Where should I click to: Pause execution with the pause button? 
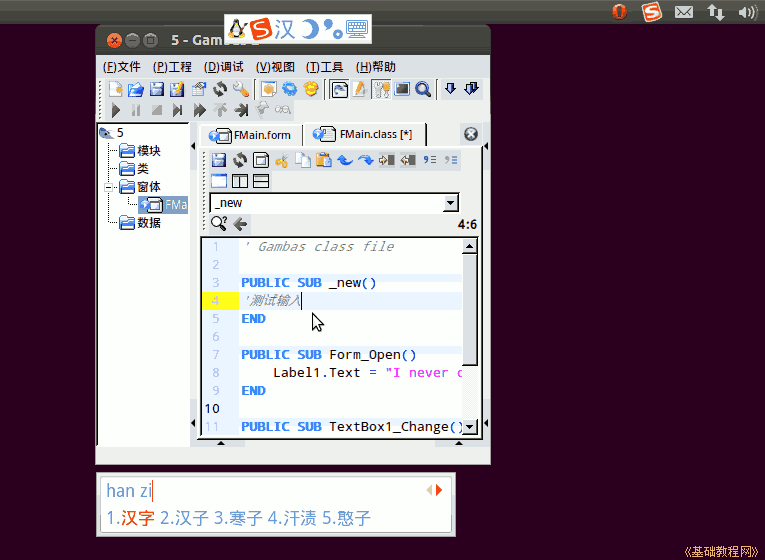[x=136, y=110]
